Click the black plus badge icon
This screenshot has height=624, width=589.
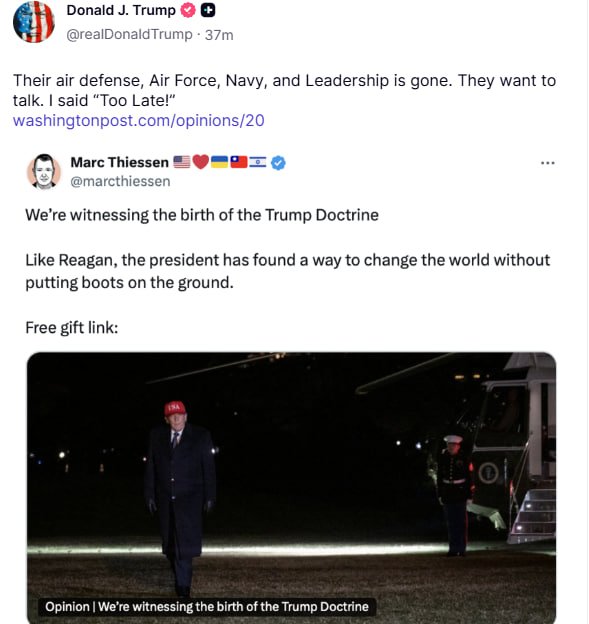(x=208, y=10)
